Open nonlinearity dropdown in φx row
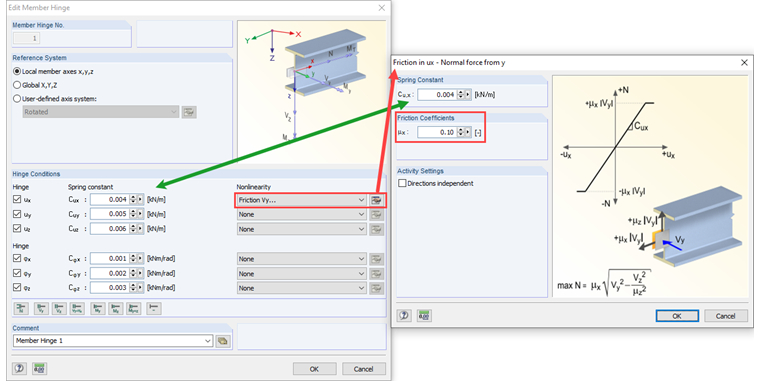 point(301,259)
